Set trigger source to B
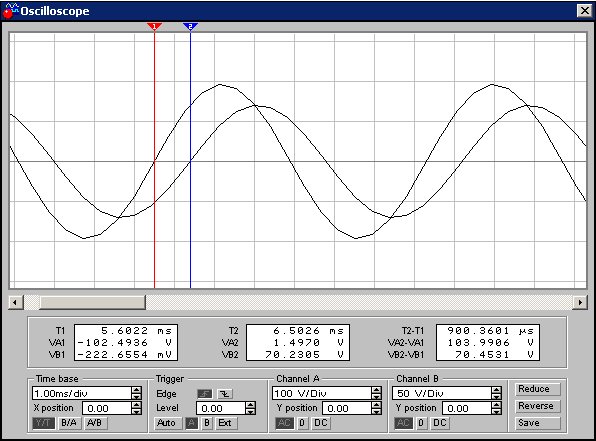This screenshot has height=441, width=596. point(207,423)
